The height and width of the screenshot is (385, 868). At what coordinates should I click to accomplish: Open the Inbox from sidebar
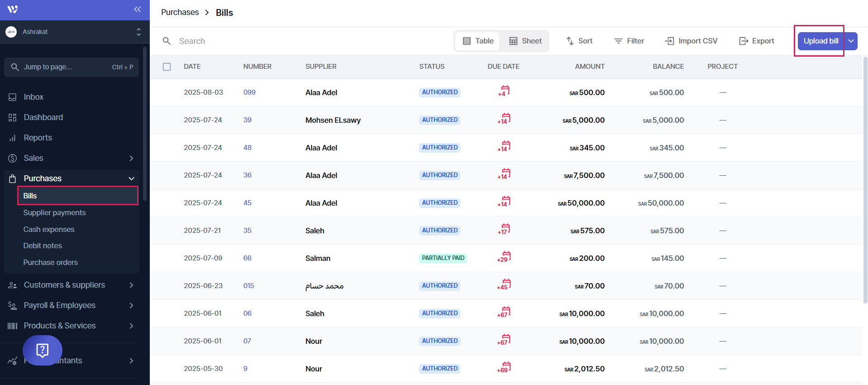point(33,97)
